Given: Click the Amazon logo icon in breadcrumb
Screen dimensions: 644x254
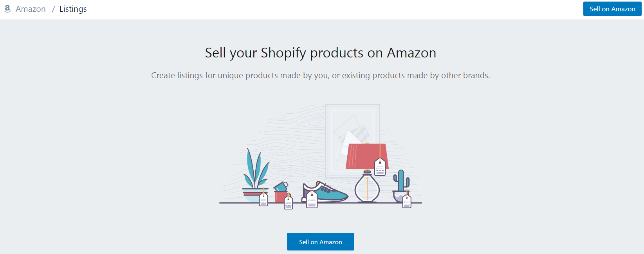Looking at the screenshot, I should [x=7, y=9].
